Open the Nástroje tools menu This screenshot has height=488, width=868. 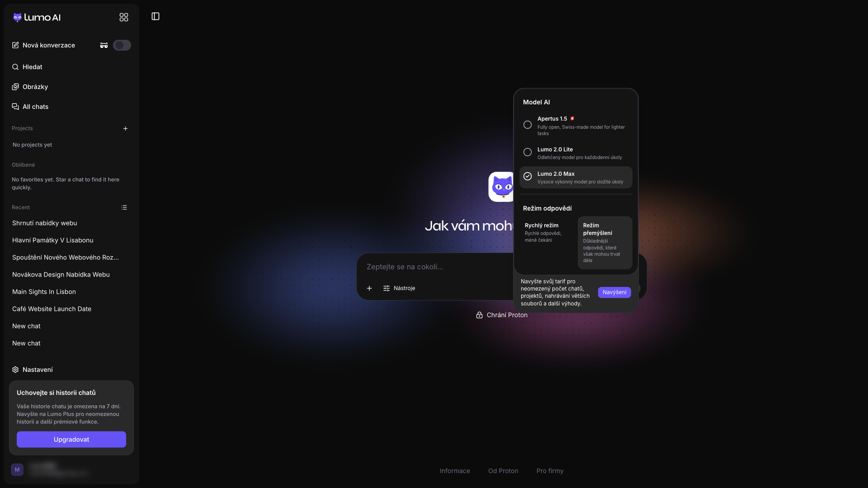point(399,288)
